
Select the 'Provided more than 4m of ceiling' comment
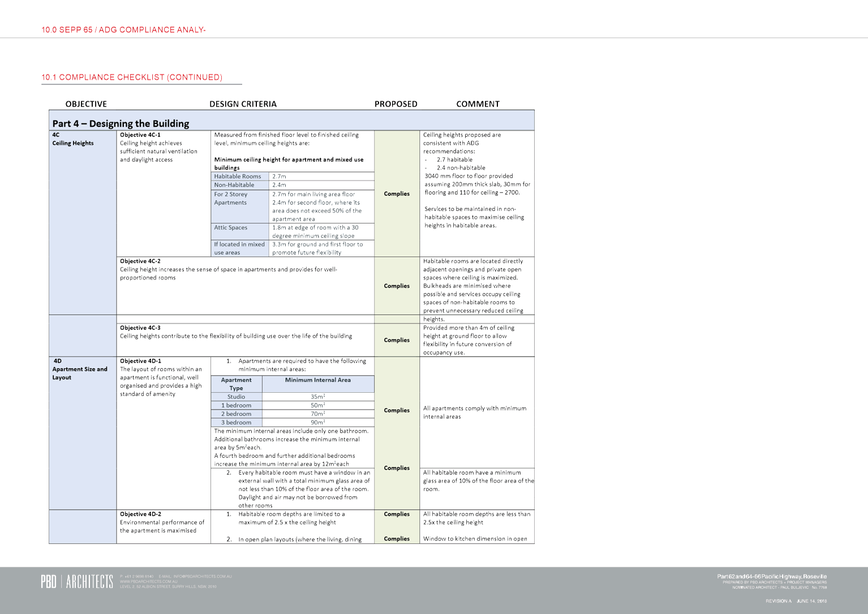[469, 328]
